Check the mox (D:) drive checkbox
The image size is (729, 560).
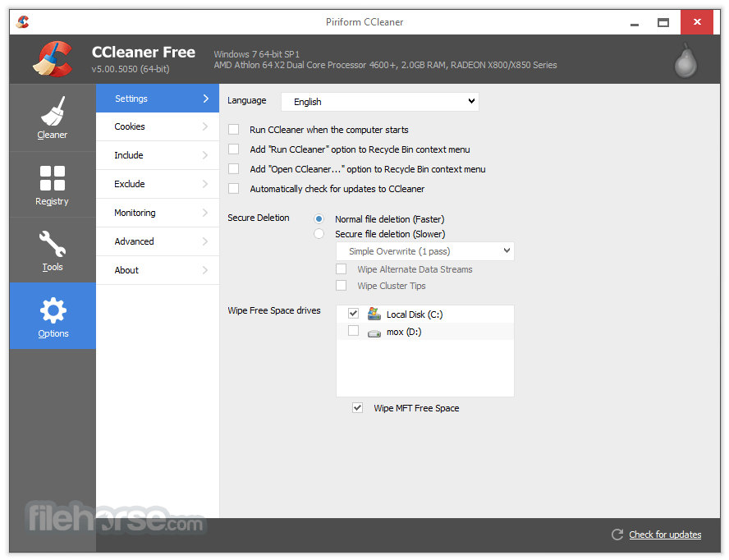click(353, 331)
